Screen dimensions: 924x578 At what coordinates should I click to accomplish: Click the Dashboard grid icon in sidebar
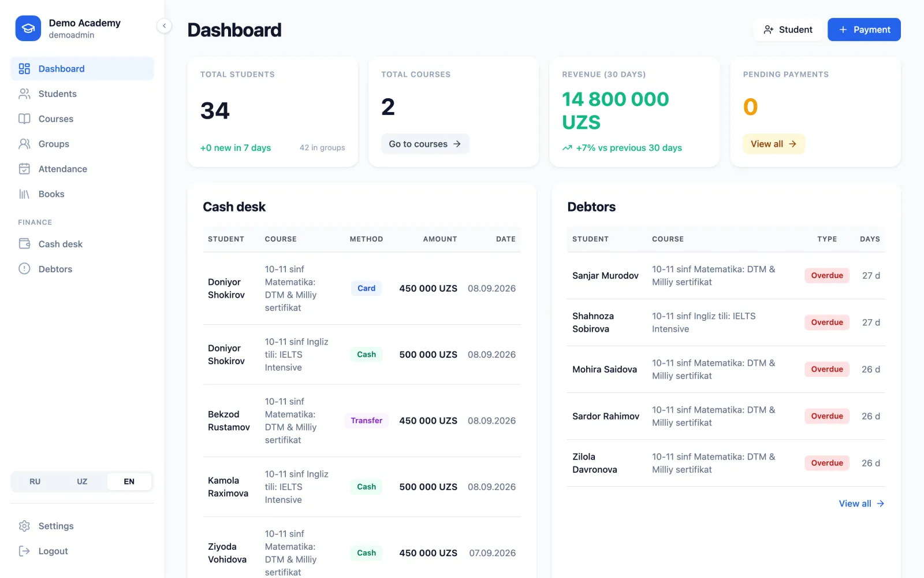[24, 69]
